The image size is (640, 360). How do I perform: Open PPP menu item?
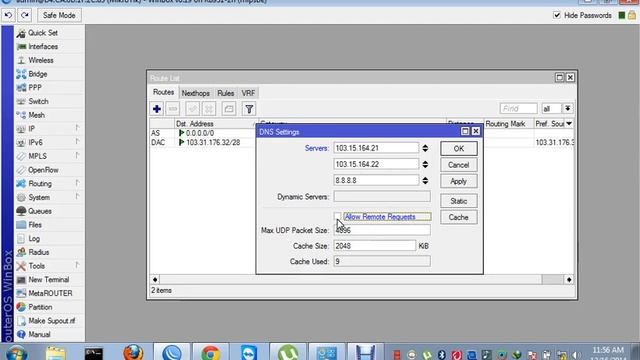(x=35, y=87)
